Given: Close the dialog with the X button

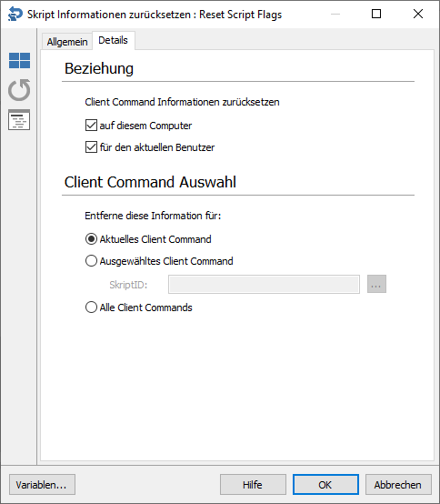Looking at the screenshot, I should (418, 14).
